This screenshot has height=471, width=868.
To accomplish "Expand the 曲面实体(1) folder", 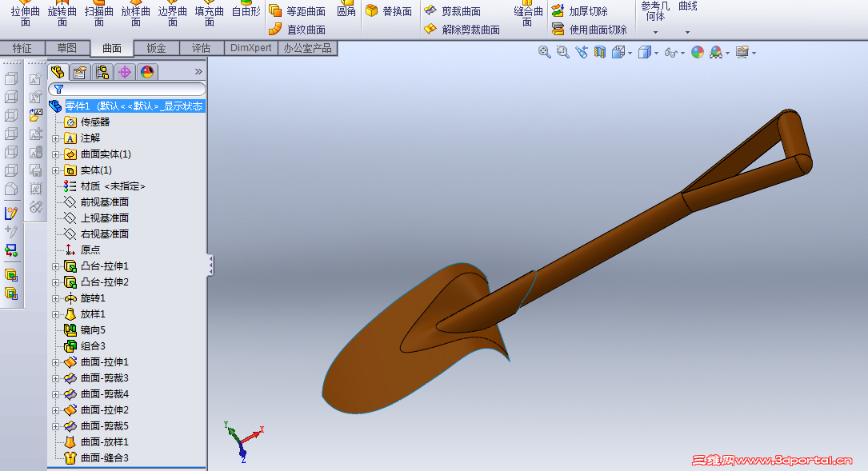I will (55, 154).
